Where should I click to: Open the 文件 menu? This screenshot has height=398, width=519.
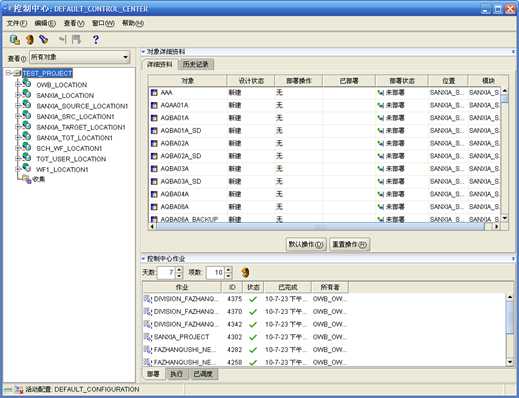(x=17, y=23)
